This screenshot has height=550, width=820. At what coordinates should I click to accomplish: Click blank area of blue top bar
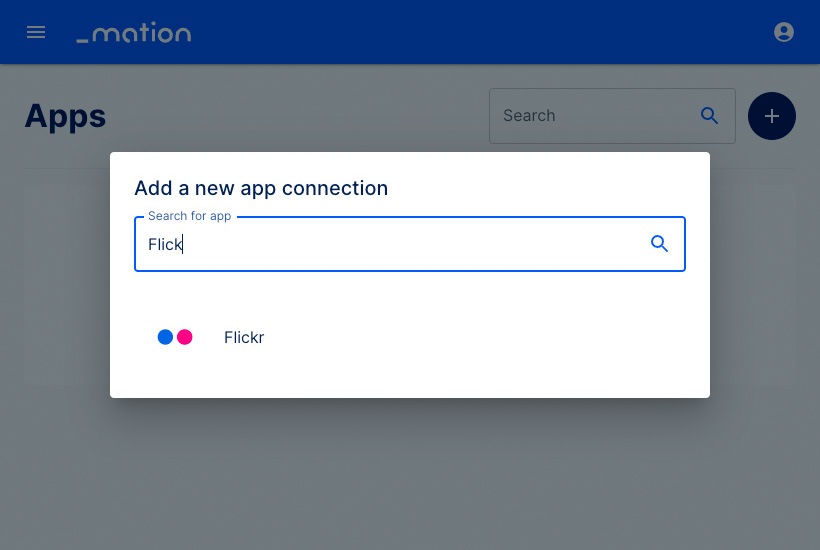[x=471, y=32]
